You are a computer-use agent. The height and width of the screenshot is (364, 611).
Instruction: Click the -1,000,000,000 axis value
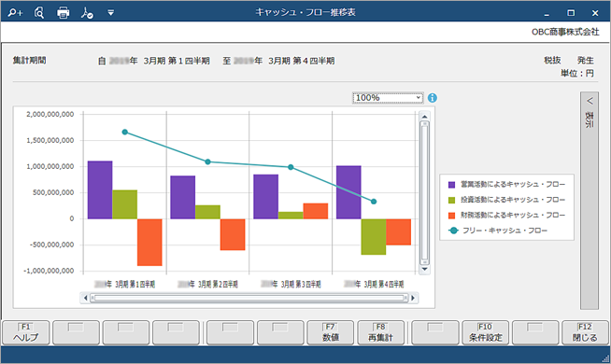pyautogui.click(x=49, y=271)
